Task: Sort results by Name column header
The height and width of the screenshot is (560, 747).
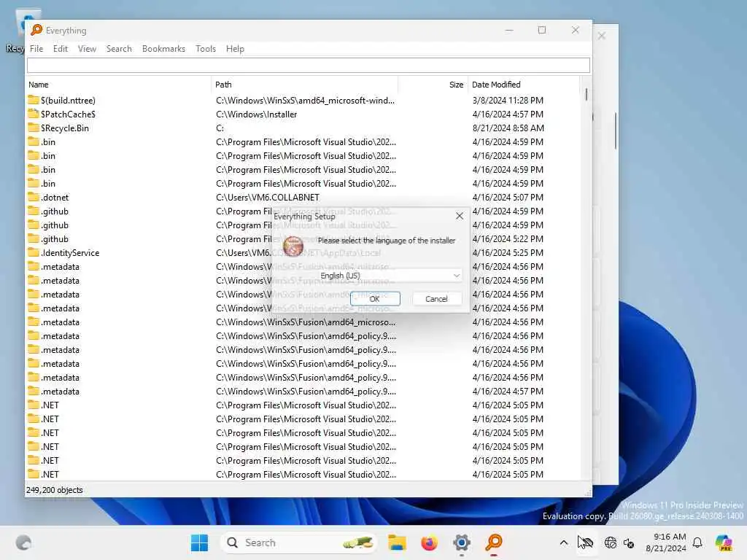Action: 118,85
